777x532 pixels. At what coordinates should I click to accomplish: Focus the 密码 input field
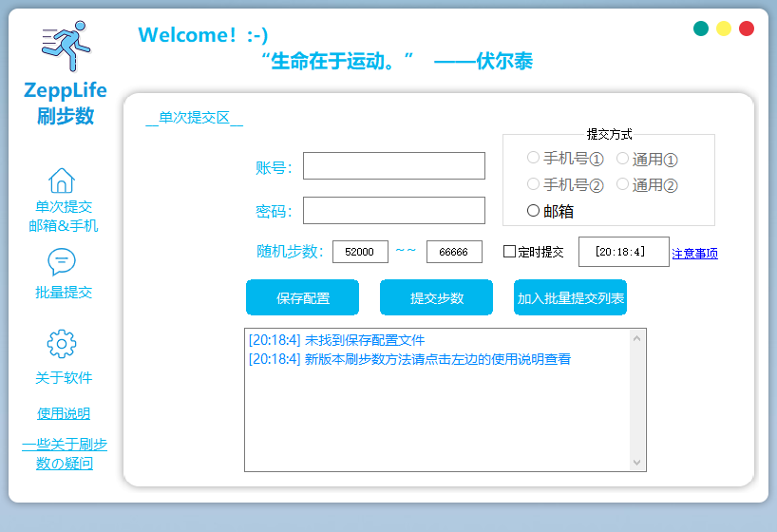(x=394, y=210)
